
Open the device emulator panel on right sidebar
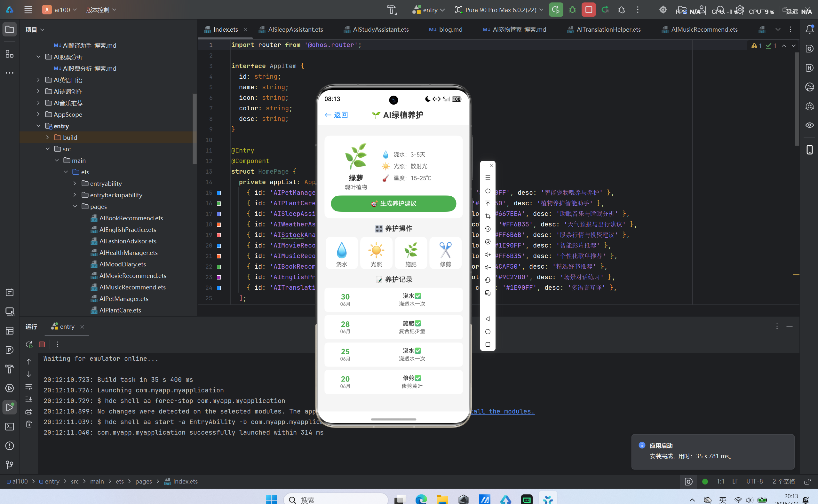[809, 150]
